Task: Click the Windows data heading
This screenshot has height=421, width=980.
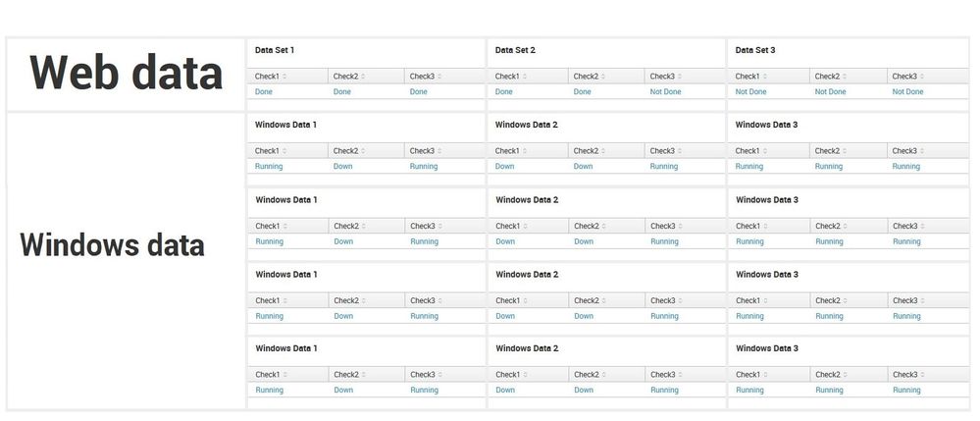Action: [x=112, y=245]
